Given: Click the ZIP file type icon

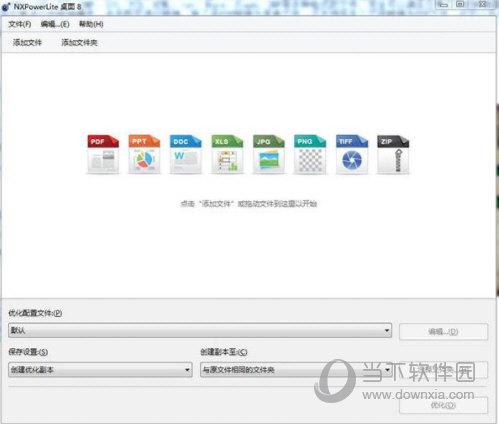Looking at the screenshot, I should [x=393, y=154].
